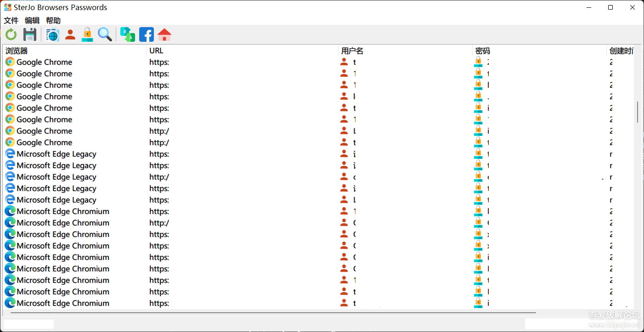Select the bottommost Microsoft Edge Chromium row
The image size is (644, 332).
[x=318, y=303]
